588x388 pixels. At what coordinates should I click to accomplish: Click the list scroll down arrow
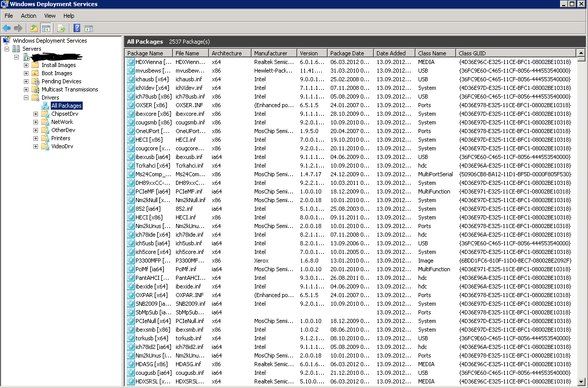[x=581, y=381]
